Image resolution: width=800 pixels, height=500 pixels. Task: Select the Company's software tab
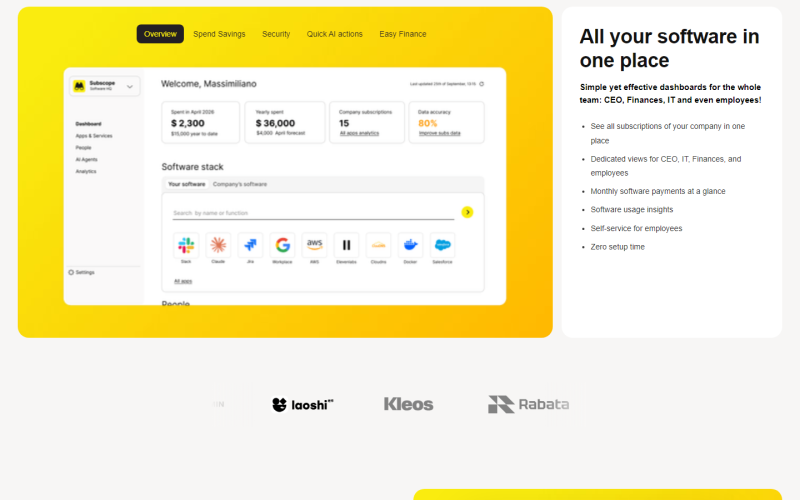click(x=240, y=184)
